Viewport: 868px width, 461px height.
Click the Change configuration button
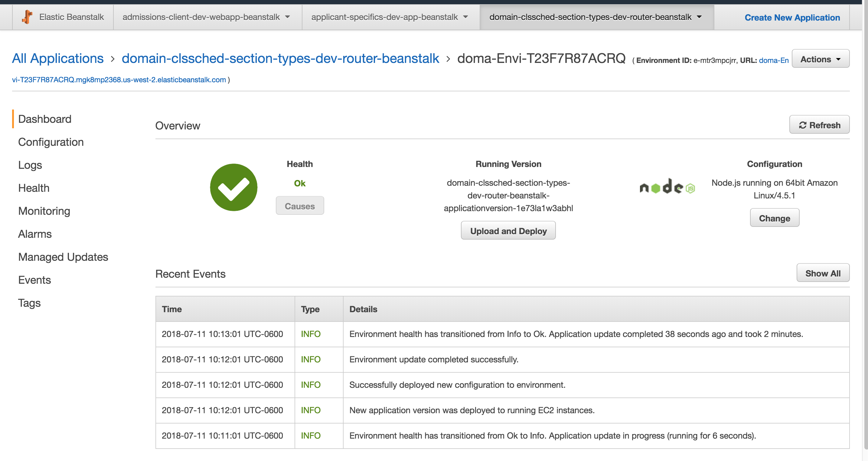tap(774, 218)
